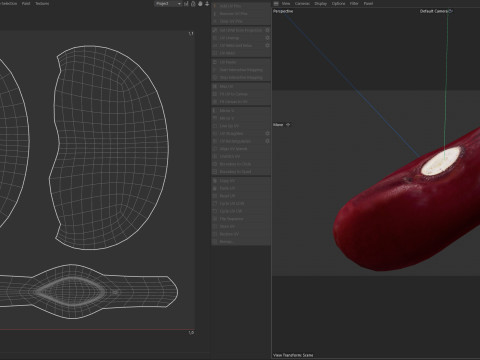The height and width of the screenshot is (360, 480).
Task: Open the Paint menu in UV editor
Action: tap(26, 3)
